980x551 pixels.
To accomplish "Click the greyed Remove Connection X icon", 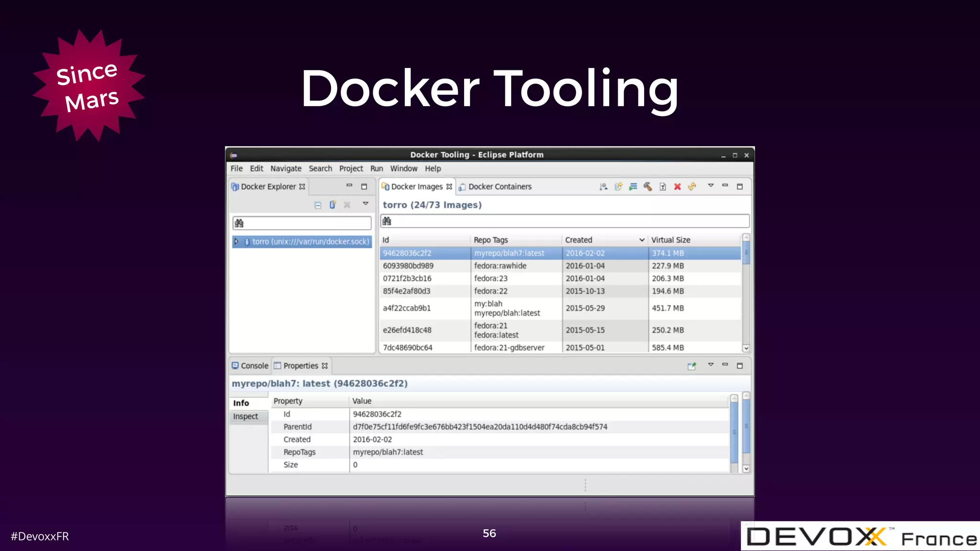I will pyautogui.click(x=347, y=205).
